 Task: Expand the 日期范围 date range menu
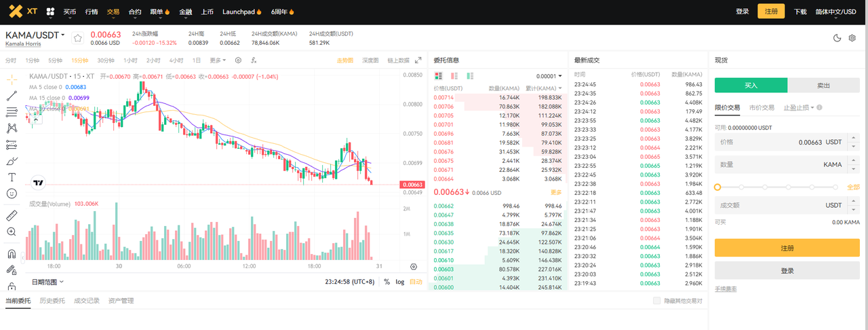[47, 282]
